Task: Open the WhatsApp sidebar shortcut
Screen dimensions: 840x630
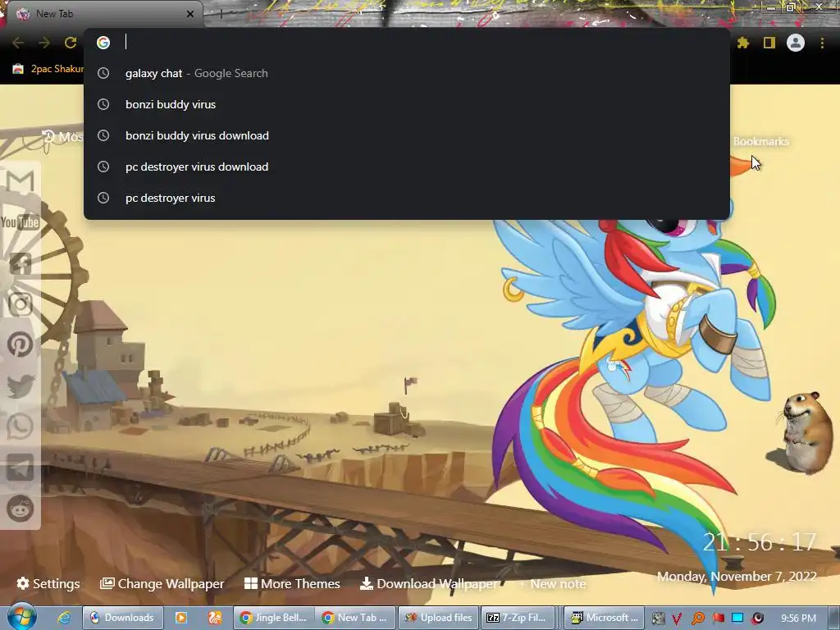Action: tap(21, 427)
